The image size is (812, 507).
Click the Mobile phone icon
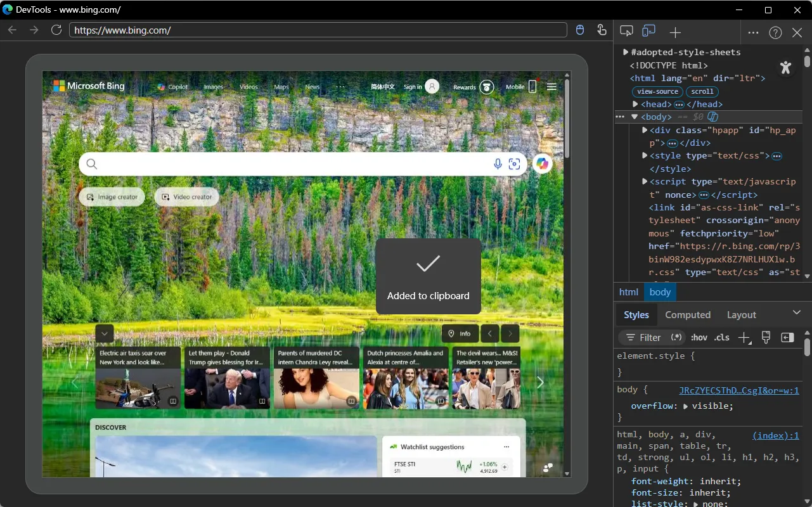pyautogui.click(x=532, y=87)
